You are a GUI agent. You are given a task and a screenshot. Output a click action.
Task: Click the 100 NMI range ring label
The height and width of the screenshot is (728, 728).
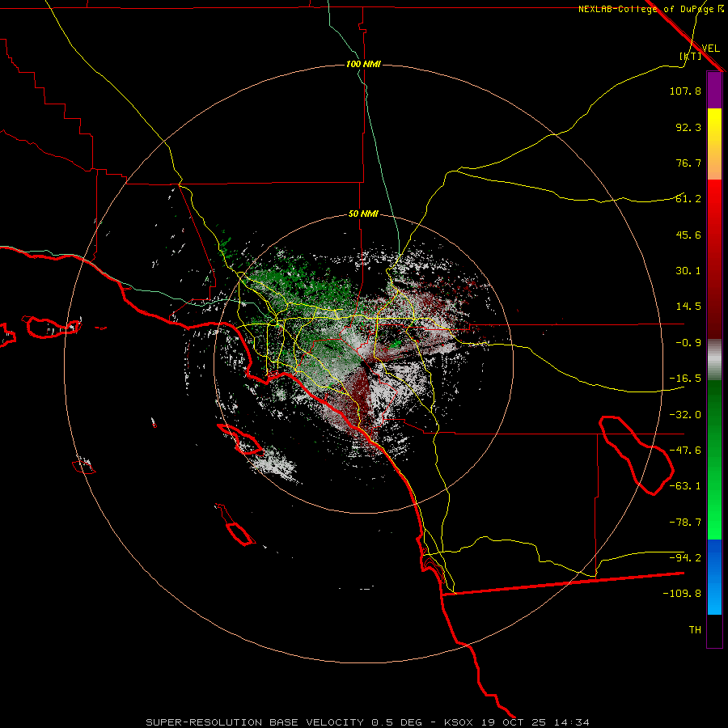(363, 64)
